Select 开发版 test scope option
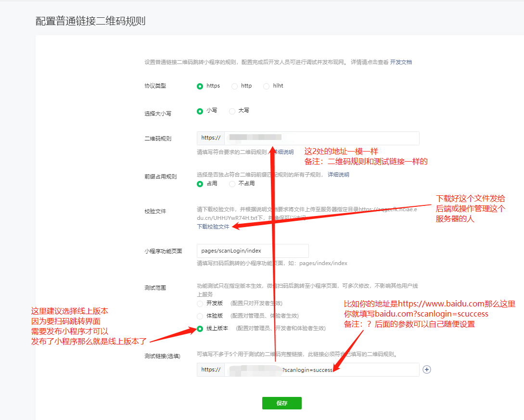This screenshot has height=420, width=524. [x=200, y=304]
